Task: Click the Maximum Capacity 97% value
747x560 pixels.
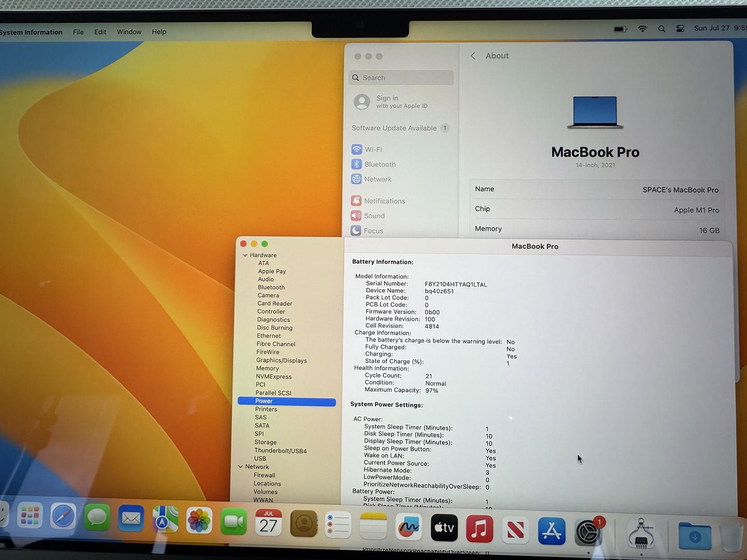Action: [432, 390]
